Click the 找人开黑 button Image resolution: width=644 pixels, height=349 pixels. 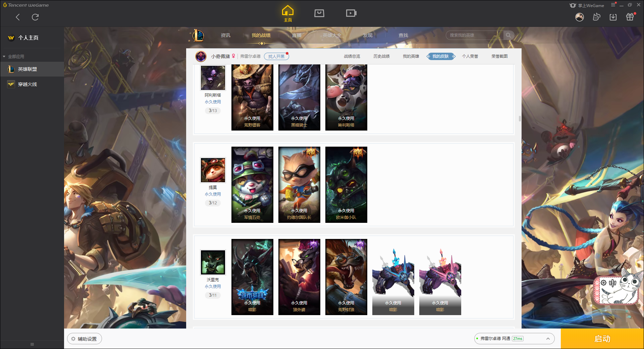(276, 56)
